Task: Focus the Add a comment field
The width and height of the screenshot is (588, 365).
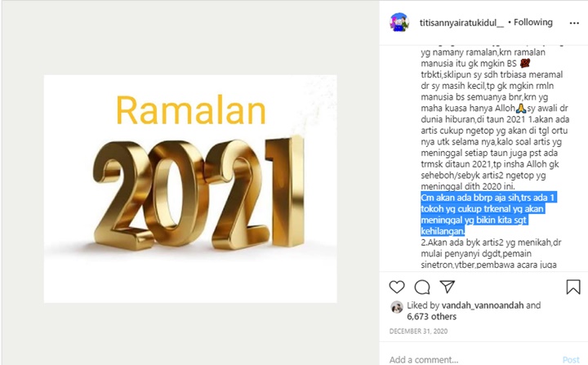Action: (x=473, y=359)
